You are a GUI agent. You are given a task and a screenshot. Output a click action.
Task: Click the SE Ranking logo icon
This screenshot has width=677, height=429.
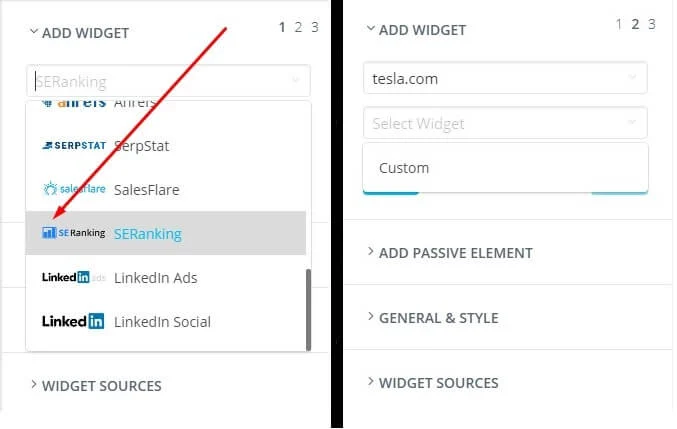(74, 233)
